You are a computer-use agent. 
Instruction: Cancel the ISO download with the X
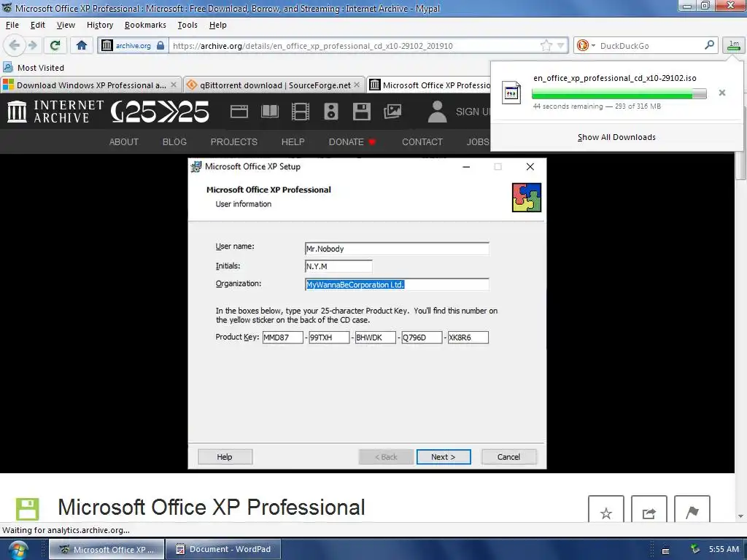(722, 93)
